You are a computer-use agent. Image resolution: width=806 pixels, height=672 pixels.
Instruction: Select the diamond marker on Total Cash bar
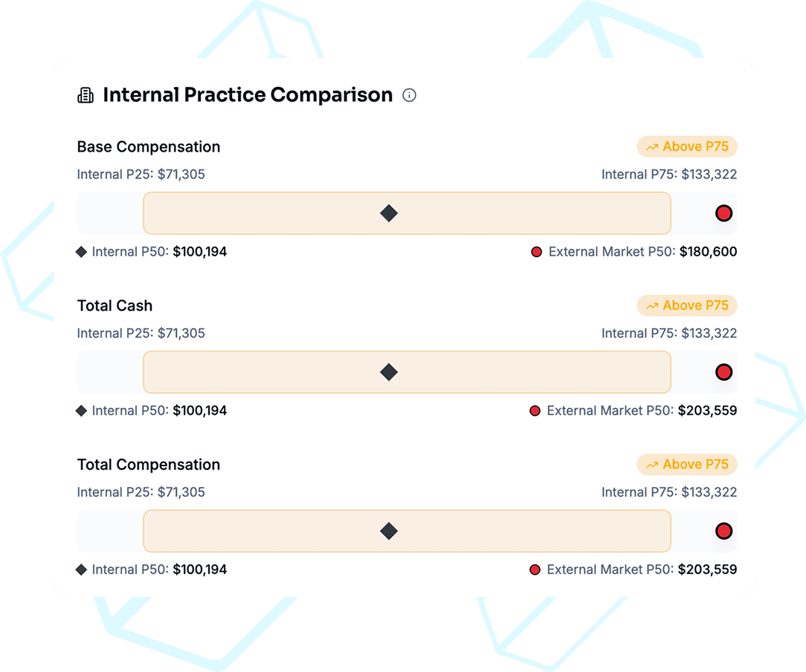tap(387, 372)
